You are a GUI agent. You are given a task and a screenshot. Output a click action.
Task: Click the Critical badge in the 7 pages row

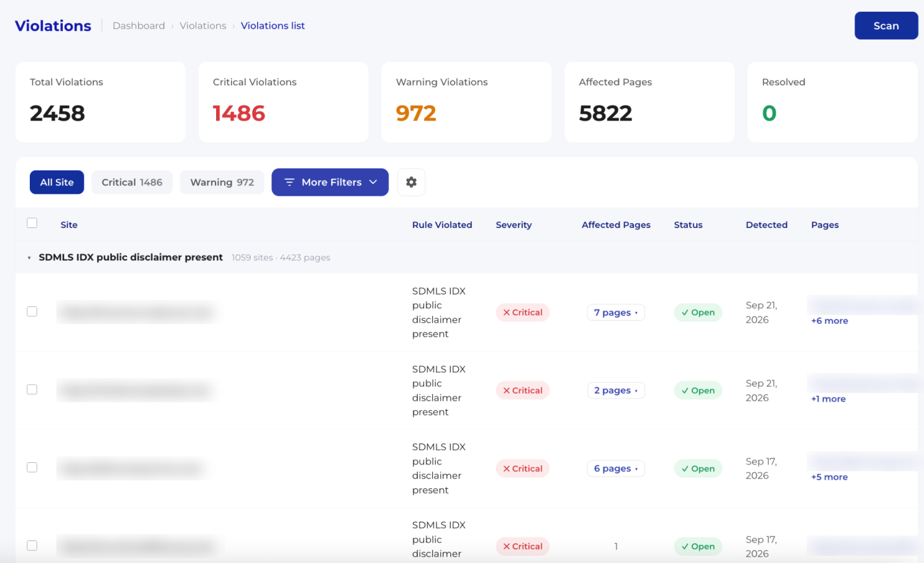(523, 313)
